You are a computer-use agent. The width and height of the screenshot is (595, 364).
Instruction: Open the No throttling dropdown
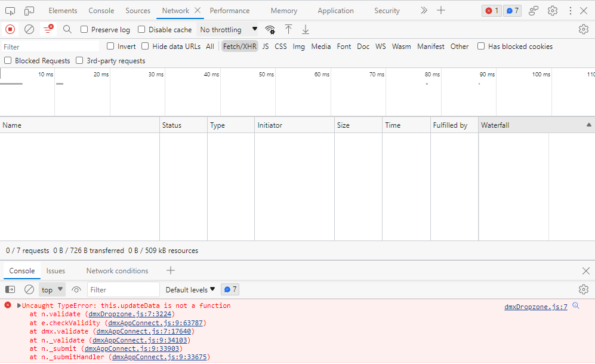point(229,30)
